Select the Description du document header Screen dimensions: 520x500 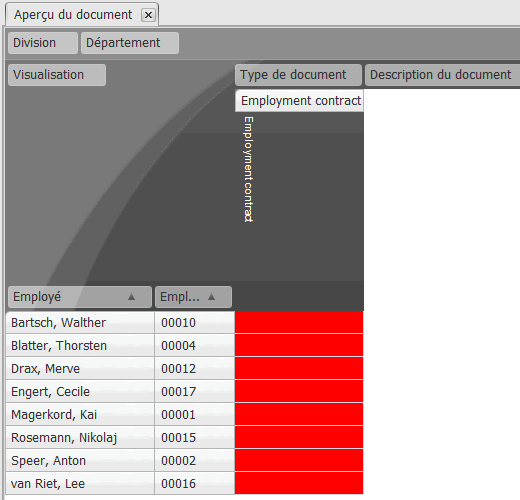(442, 75)
